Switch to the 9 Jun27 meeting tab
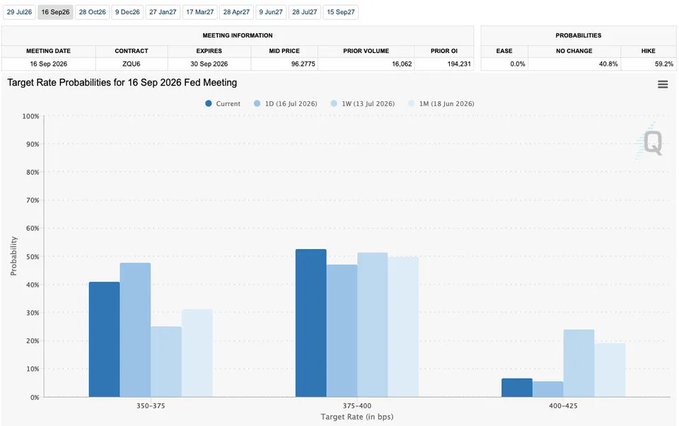 tap(271, 12)
